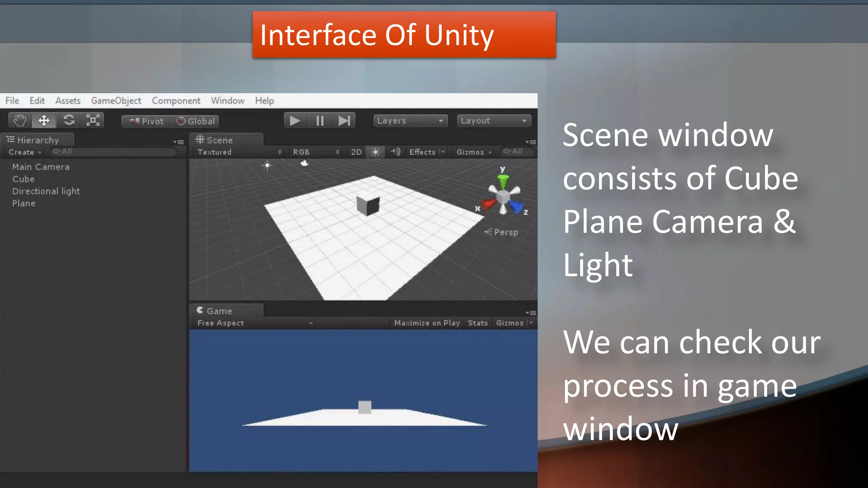The image size is (868, 488).
Task: Open the Component menu
Action: pyautogui.click(x=176, y=101)
